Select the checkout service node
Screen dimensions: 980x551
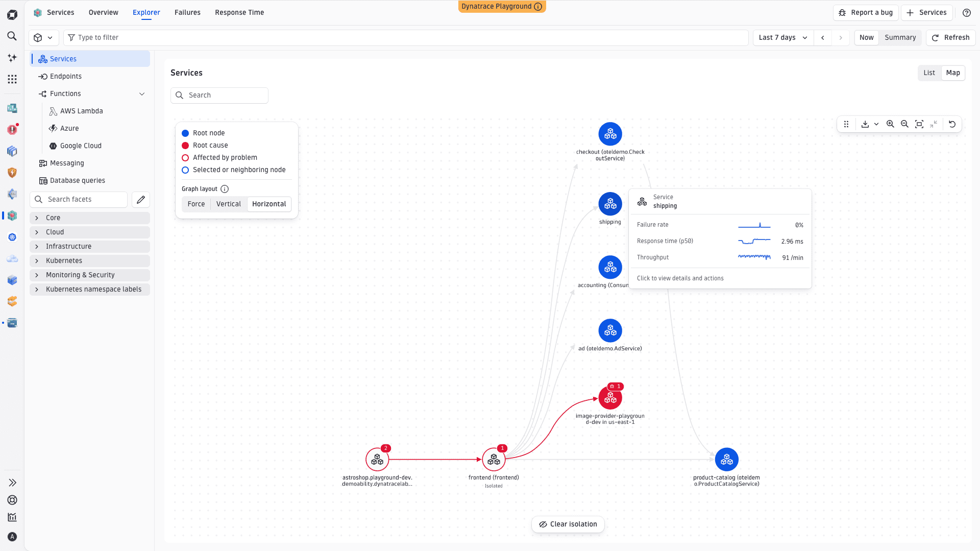click(x=610, y=134)
